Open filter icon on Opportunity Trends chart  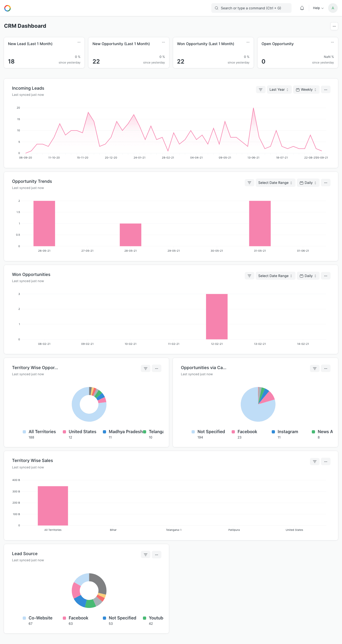coord(249,183)
